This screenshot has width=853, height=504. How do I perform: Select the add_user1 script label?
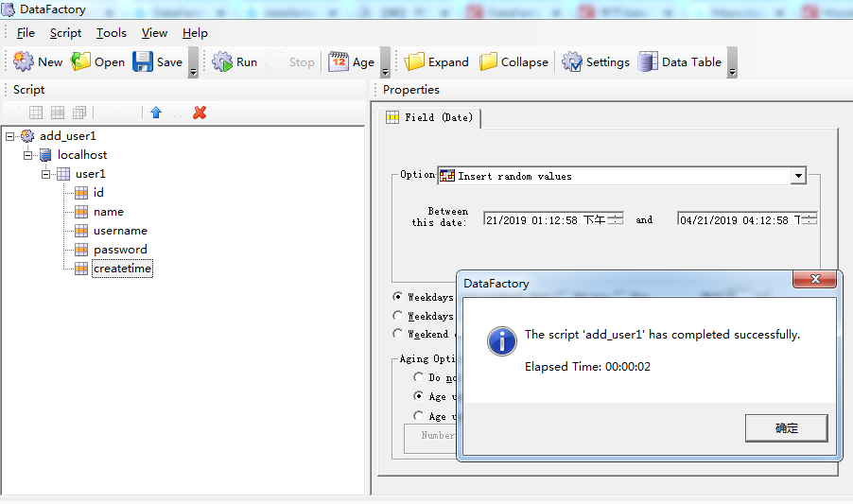[67, 136]
